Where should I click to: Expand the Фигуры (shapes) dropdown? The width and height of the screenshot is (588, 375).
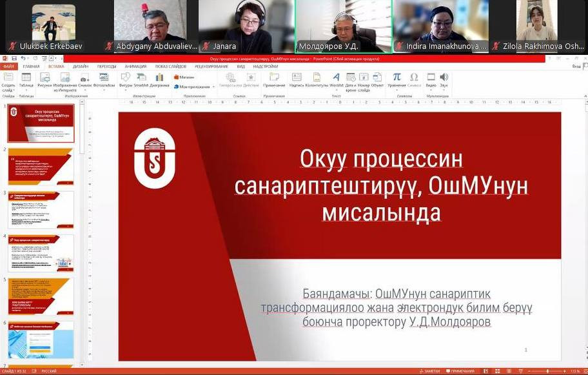coord(125,79)
